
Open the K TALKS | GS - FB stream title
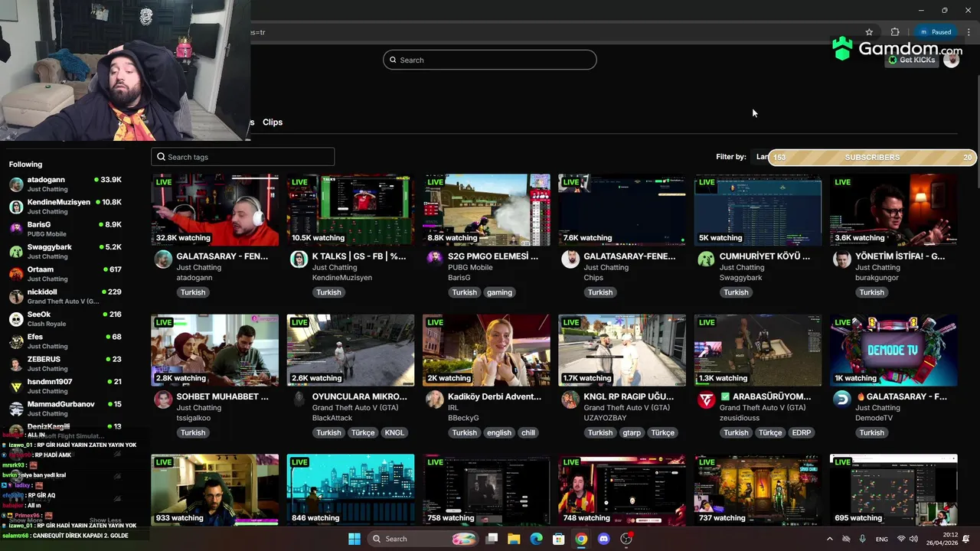359,256
